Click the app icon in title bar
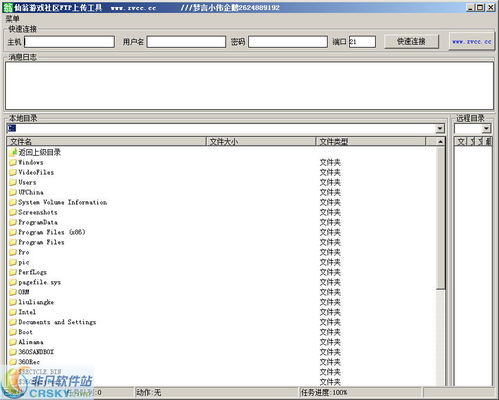The width and height of the screenshot is (499, 400). coord(7,7)
